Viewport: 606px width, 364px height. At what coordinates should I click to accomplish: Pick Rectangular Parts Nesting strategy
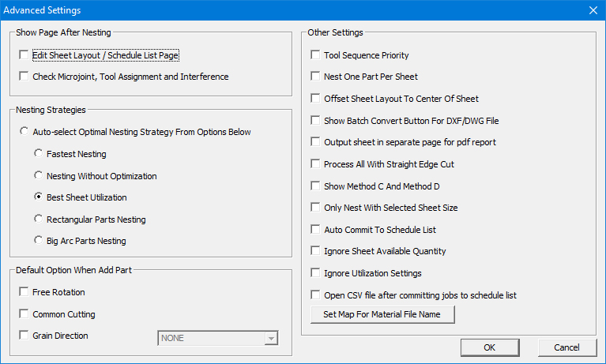(39, 219)
